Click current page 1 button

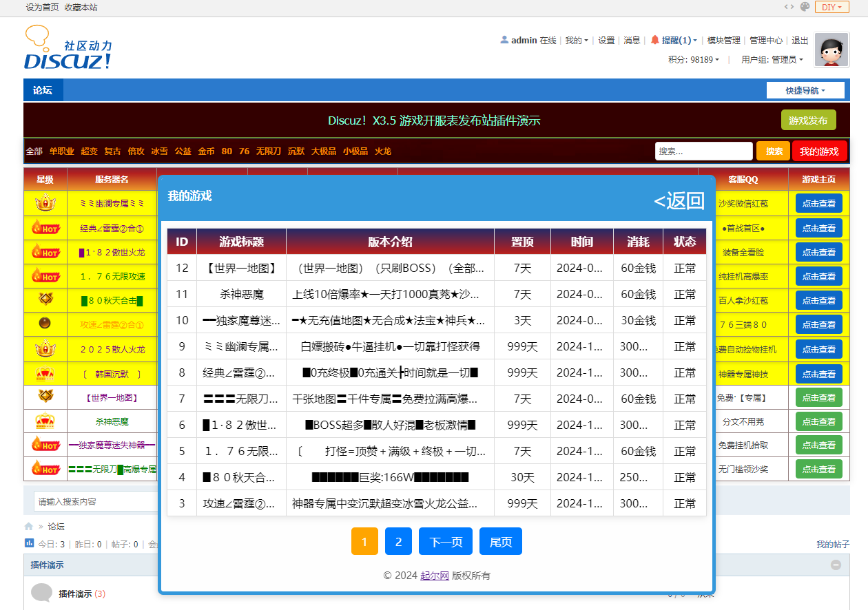(364, 541)
